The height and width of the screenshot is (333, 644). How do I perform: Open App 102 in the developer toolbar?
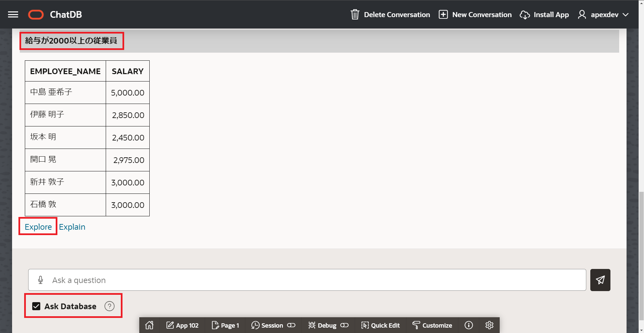(x=183, y=325)
